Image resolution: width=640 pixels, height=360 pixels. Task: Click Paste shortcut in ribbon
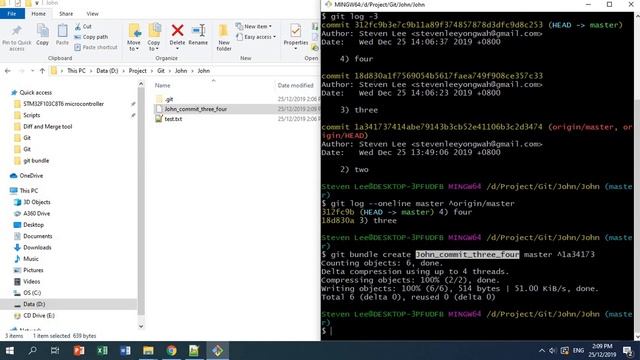[96, 47]
